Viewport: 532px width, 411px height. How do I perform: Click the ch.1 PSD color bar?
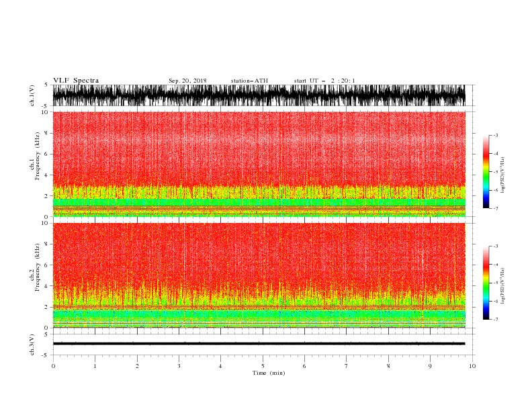[x=486, y=172]
